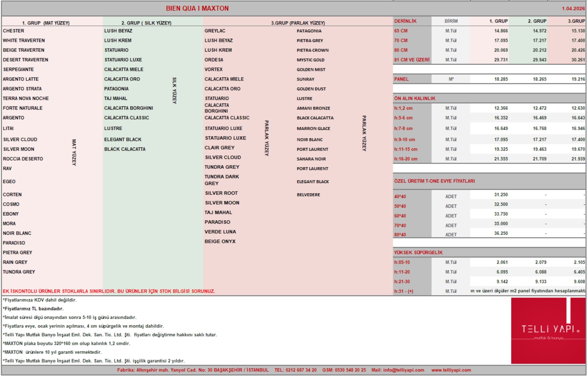The image size is (588, 390).
Task: Click the red EK İSKONTOLU ÜRÜNLER stock notice
Action: pos(109,291)
